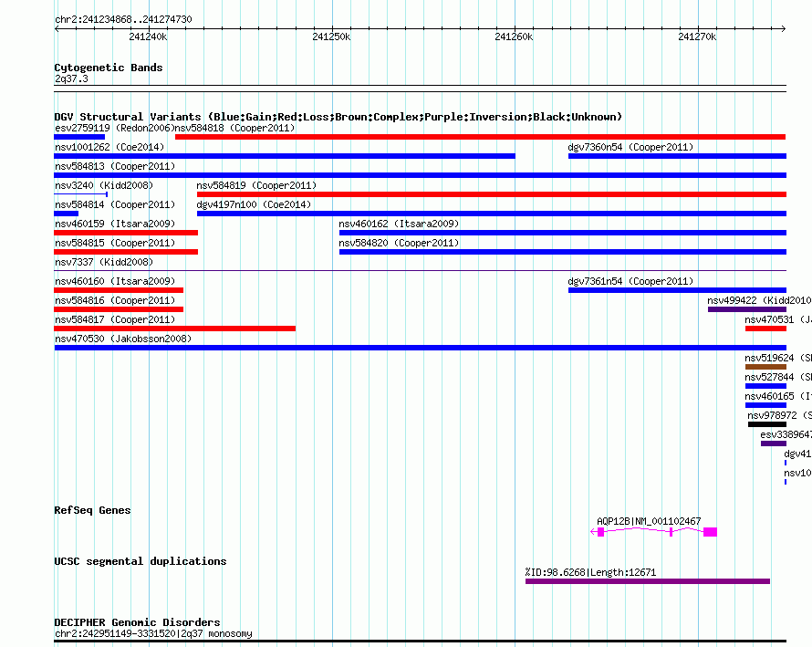This screenshot has height=647, width=812.
Task: Click the nsv3240 (Kidd2008) variant label
Action: click(x=104, y=185)
